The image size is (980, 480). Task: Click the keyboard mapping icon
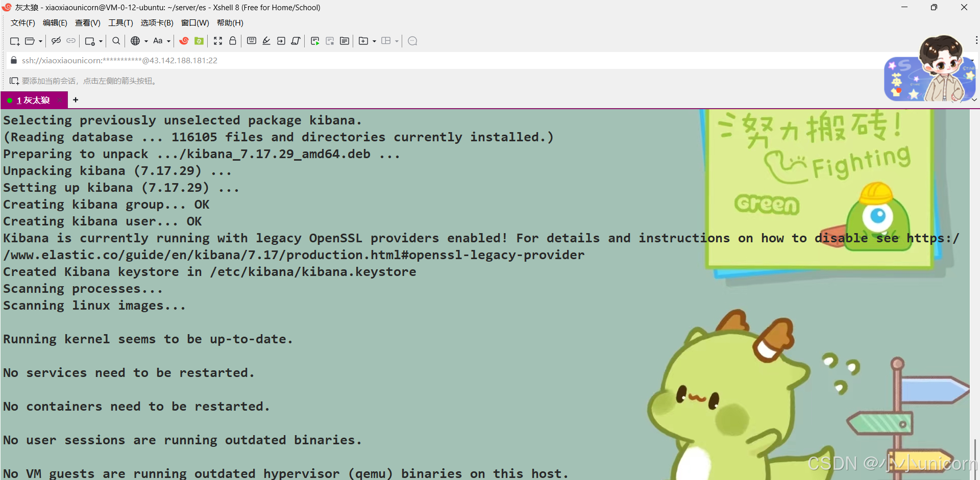(x=252, y=41)
